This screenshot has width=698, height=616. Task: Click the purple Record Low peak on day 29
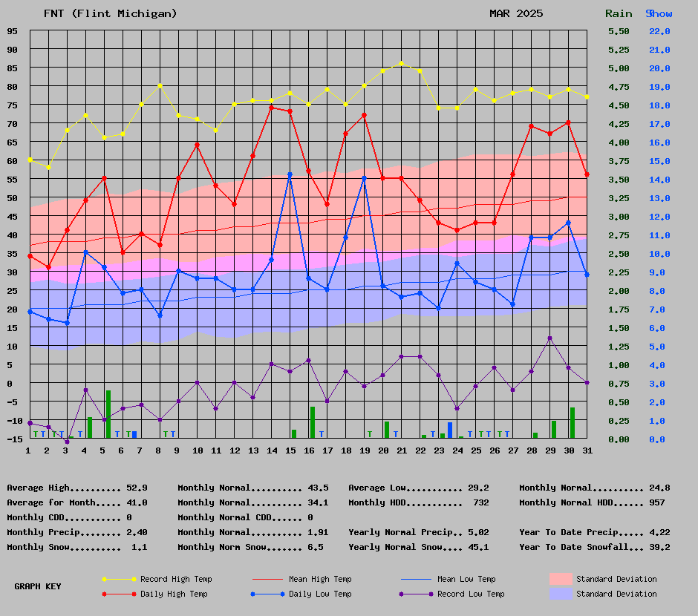[x=549, y=338]
